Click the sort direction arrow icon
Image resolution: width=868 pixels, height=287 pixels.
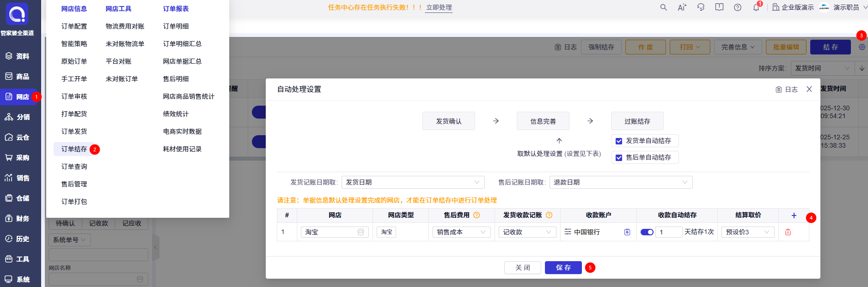click(x=862, y=68)
